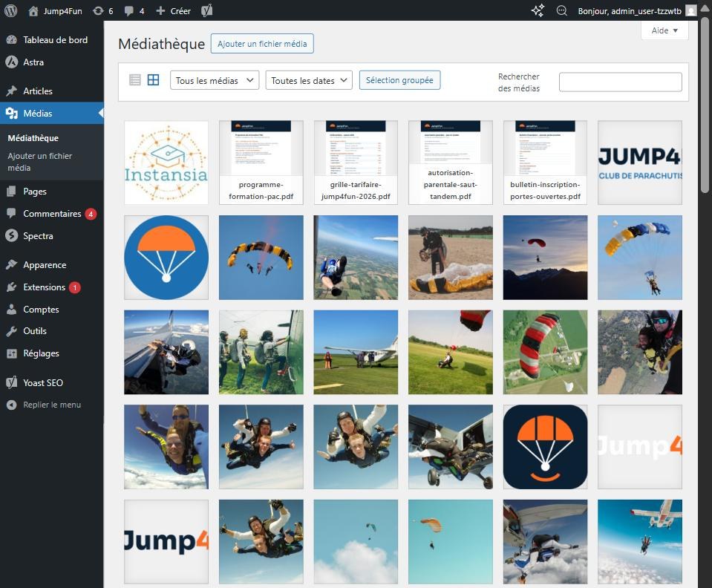Viewport: 712px width, 588px height.
Task: Open the Apparence menu
Action: click(52, 265)
